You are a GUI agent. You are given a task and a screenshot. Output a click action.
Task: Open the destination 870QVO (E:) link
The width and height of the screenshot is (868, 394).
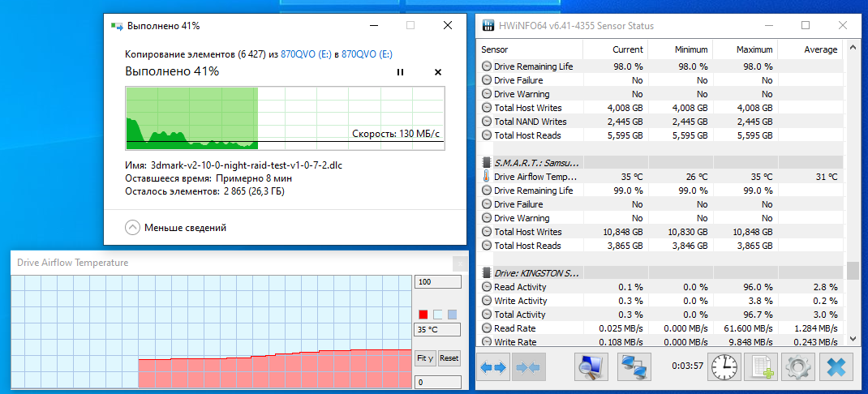click(367, 54)
